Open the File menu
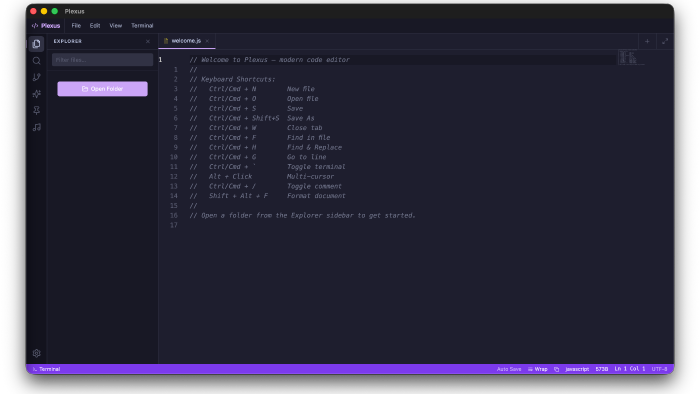The image size is (700, 394). [x=76, y=26]
